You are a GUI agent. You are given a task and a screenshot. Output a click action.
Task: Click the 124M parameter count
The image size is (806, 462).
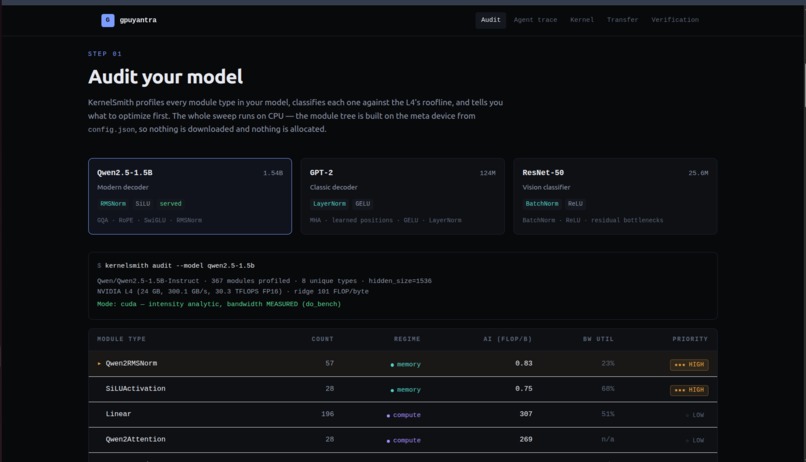[x=487, y=173]
